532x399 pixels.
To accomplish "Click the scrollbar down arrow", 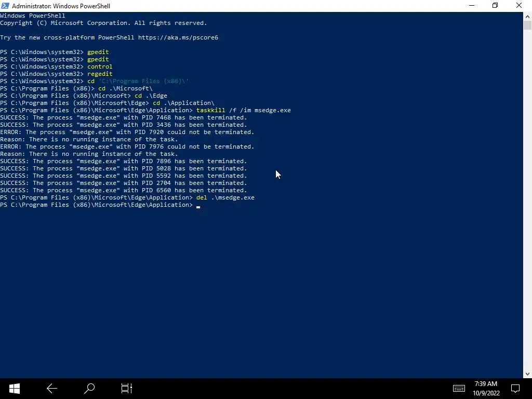I will pyautogui.click(x=527, y=374).
